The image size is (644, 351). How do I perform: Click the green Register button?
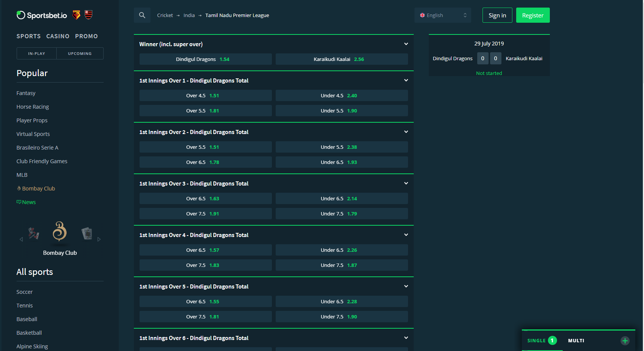coord(532,15)
